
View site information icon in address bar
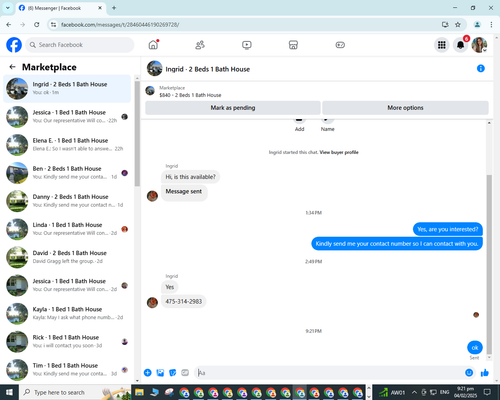pyautogui.click(x=53, y=24)
